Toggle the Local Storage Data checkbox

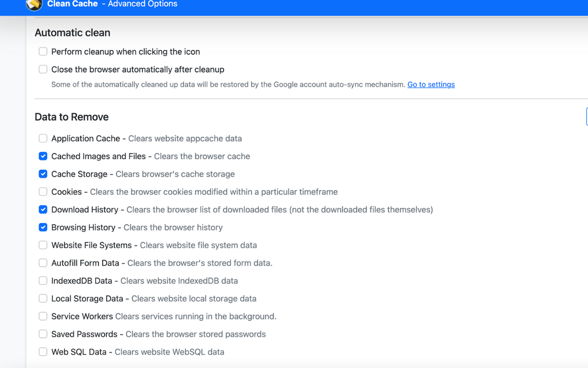coord(43,299)
